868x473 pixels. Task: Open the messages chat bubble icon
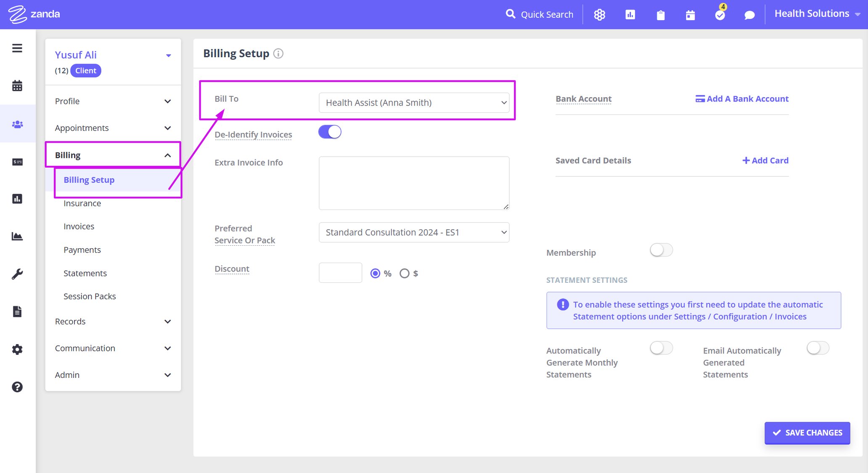click(x=749, y=14)
